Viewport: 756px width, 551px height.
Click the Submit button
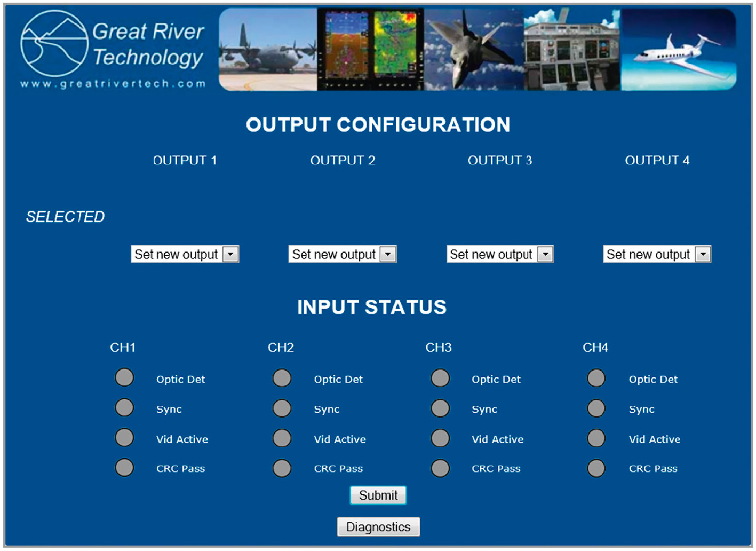378,495
